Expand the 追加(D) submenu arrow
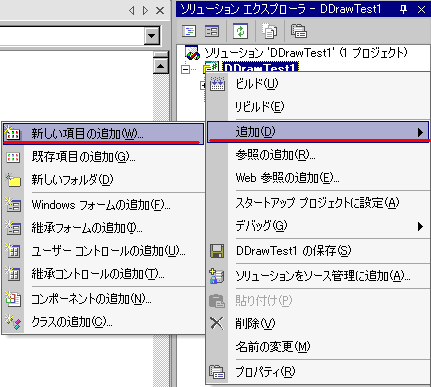This screenshot has height=387, width=431. (x=420, y=132)
